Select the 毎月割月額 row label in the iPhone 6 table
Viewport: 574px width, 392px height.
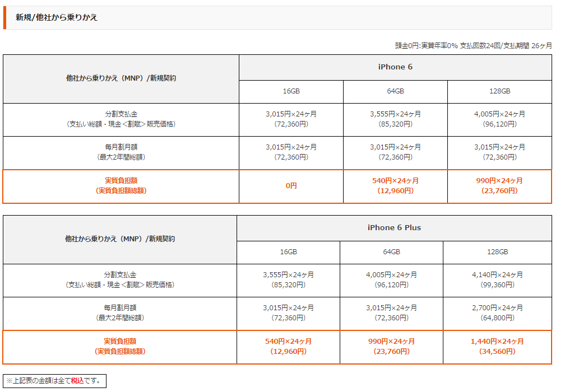(x=121, y=152)
